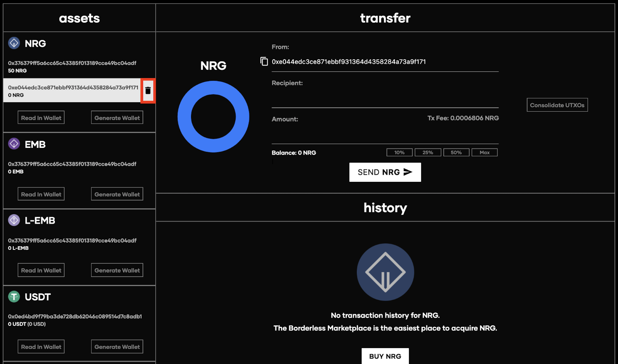
Task: Click the L-EMB asset icon
Action: (14, 220)
